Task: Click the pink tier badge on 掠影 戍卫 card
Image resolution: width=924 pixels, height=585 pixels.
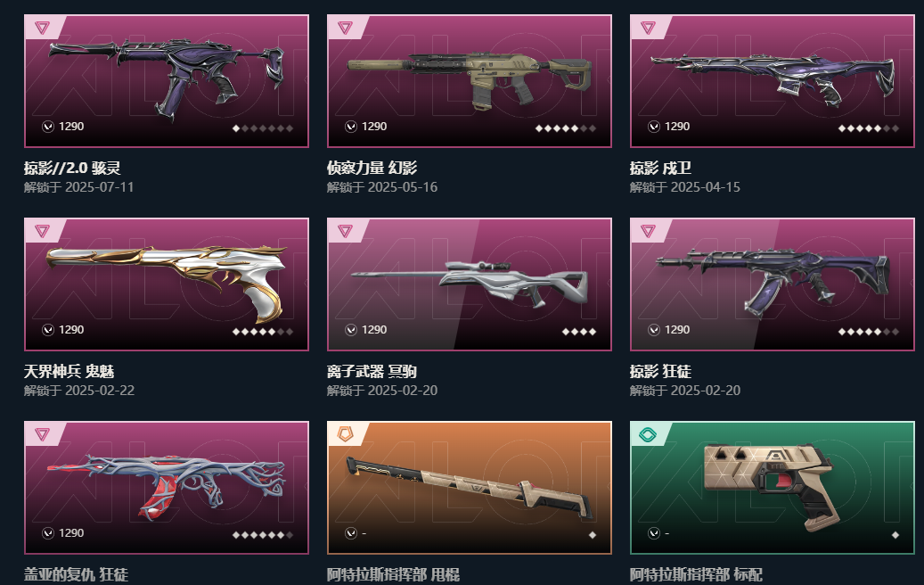Action: [648, 27]
